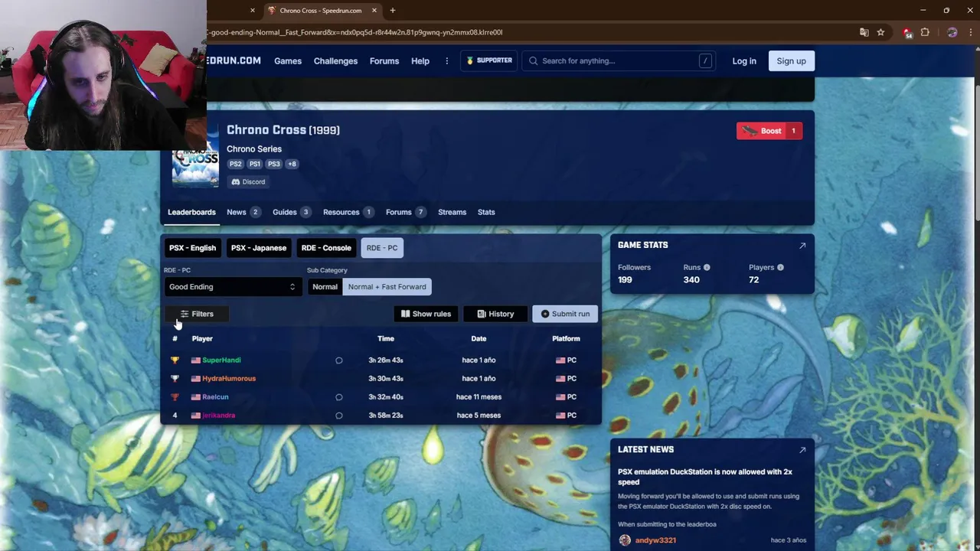Viewport: 980px width, 551px height.
Task: Switch to the News tab
Action: point(243,212)
